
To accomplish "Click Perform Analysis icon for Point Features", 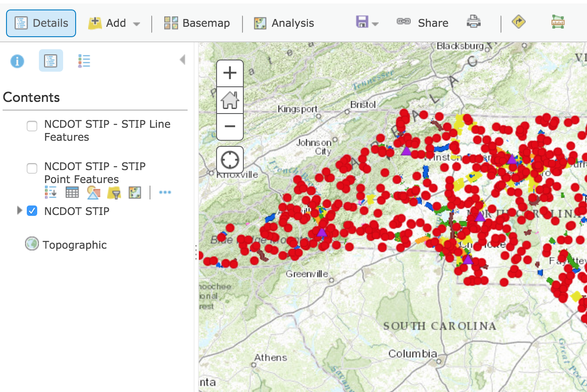I will (134, 192).
